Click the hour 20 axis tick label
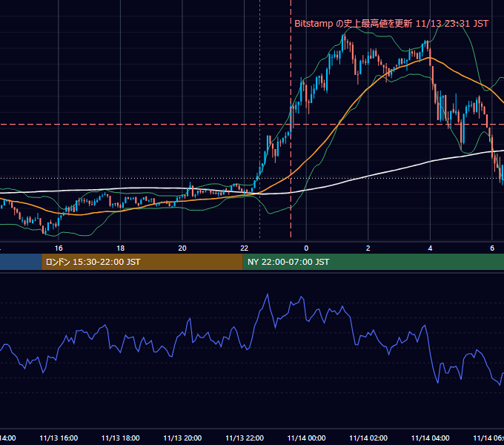504x445 pixels. (182, 248)
